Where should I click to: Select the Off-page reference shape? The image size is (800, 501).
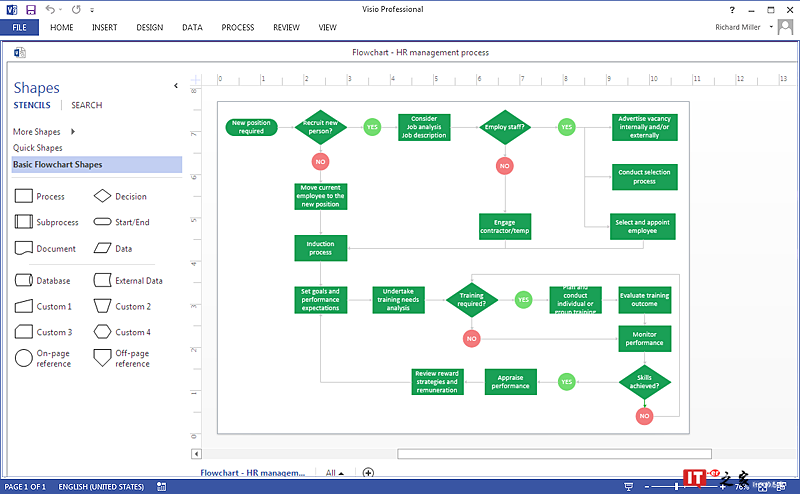(102, 357)
